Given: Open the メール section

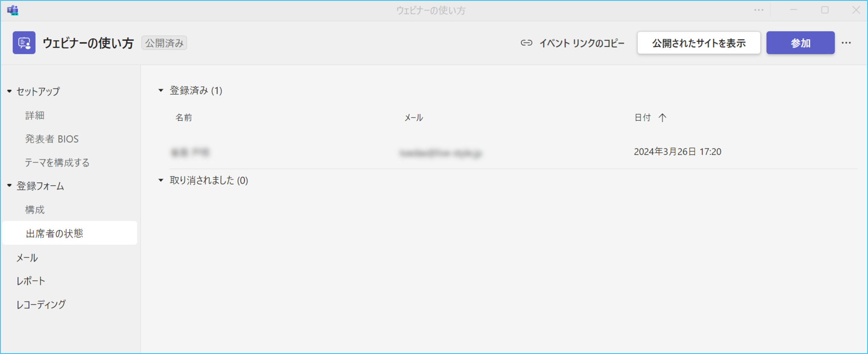Looking at the screenshot, I should [27, 258].
